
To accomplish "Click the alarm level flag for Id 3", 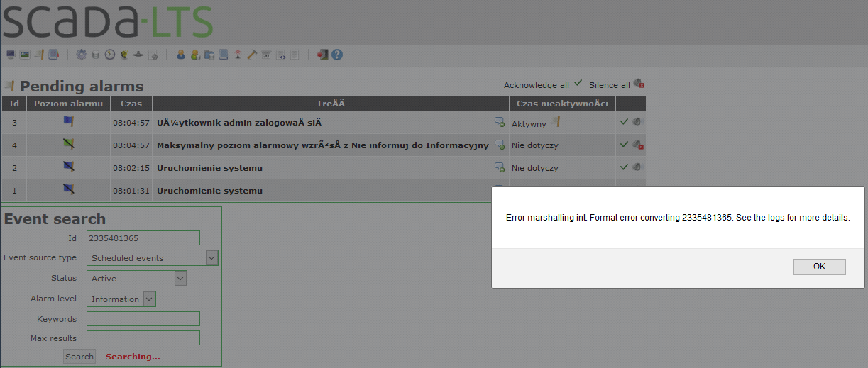I will coord(69,122).
